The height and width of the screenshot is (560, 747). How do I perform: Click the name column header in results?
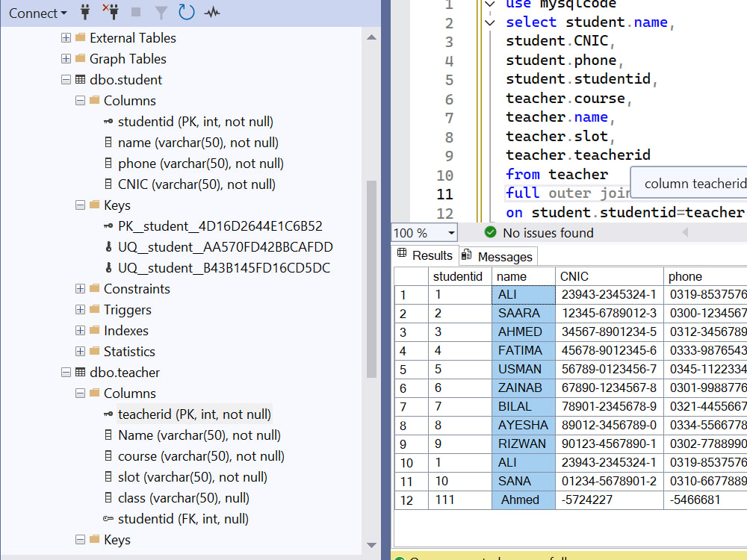(523, 276)
